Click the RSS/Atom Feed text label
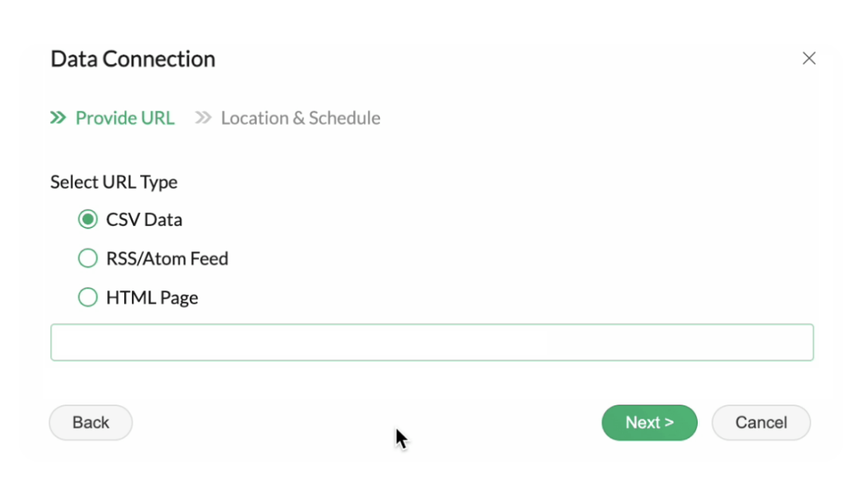 [167, 258]
